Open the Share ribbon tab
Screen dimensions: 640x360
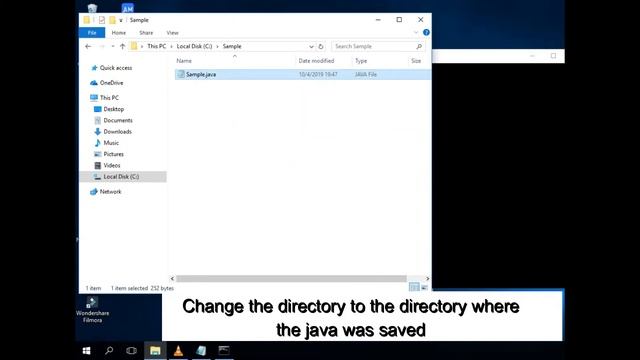point(146,33)
